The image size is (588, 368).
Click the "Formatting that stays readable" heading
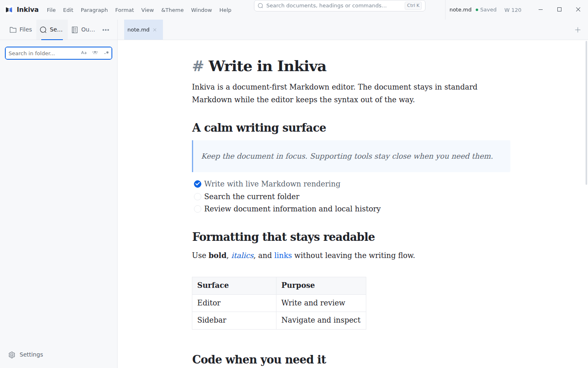coord(284,237)
